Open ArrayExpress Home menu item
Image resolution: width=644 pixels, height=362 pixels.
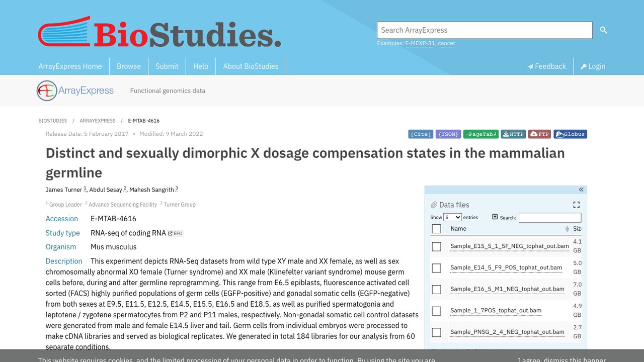[x=70, y=66]
